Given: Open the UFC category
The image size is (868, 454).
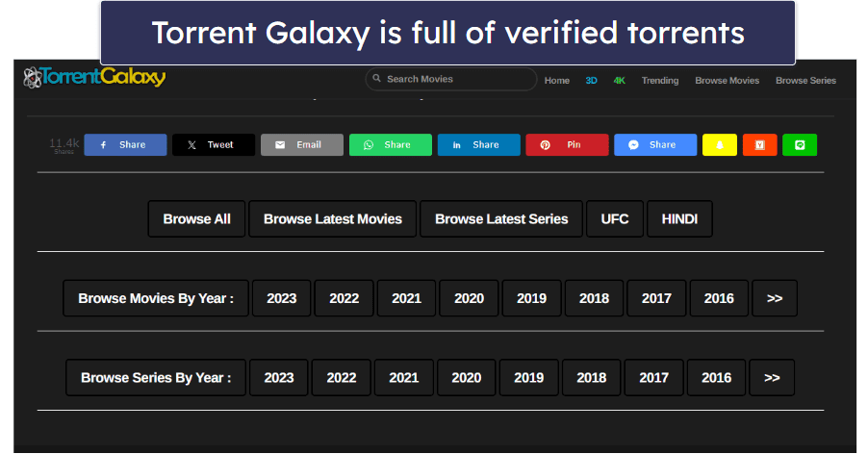Looking at the screenshot, I should 615,219.
